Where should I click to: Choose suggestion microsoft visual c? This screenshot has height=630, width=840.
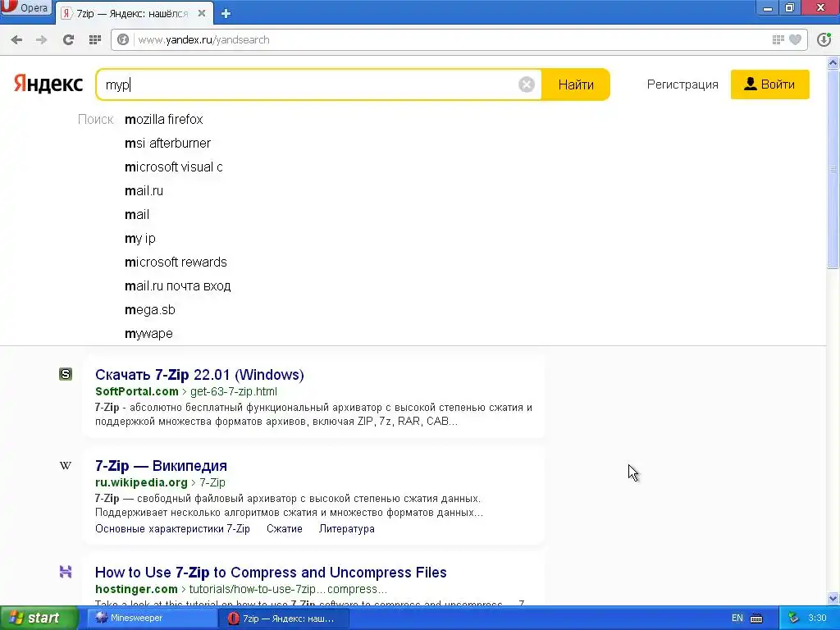174,167
